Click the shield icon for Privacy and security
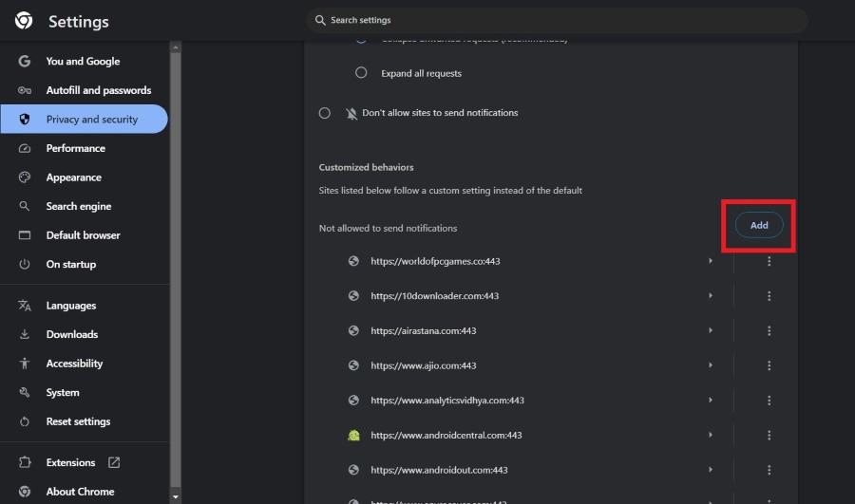855x504 pixels. (x=25, y=119)
